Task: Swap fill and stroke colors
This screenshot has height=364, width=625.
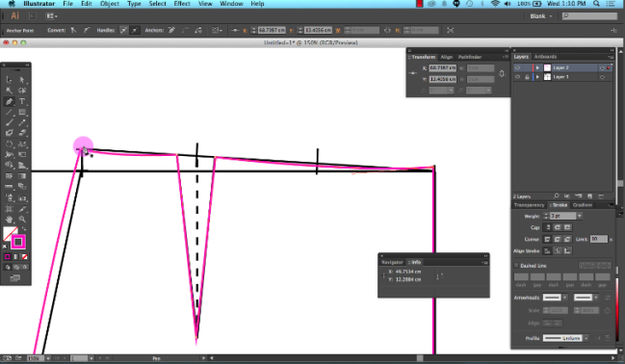Action: pos(24,229)
